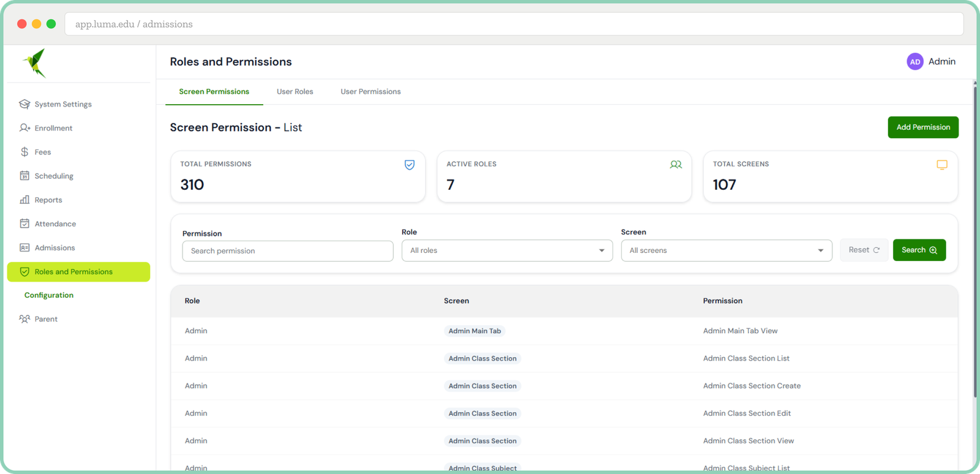This screenshot has width=980, height=474.
Task: Click Admin Class Section View permission
Action: [x=748, y=441]
